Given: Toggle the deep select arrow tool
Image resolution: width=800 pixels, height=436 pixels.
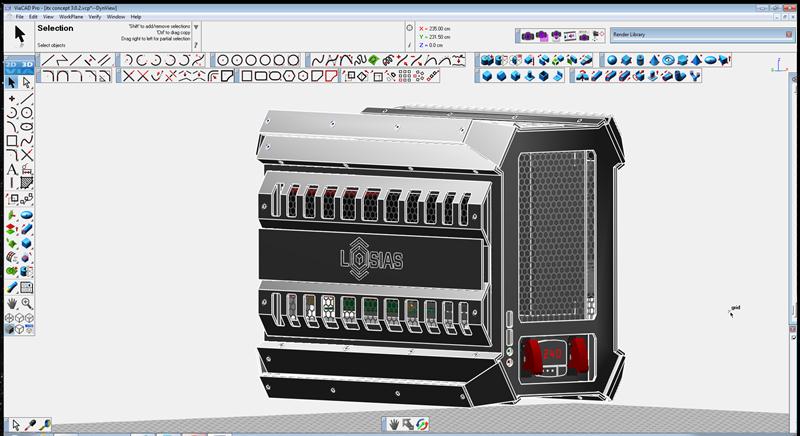Looking at the screenshot, I should click(x=27, y=82).
